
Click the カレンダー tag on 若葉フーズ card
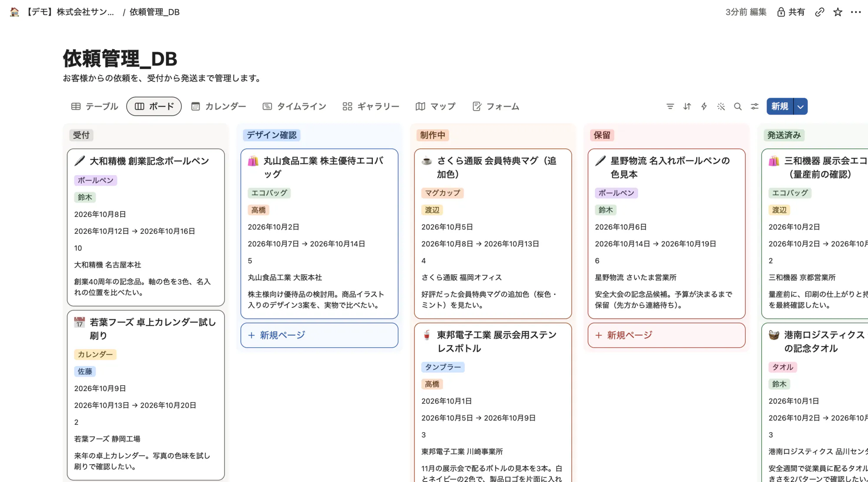[95, 354]
